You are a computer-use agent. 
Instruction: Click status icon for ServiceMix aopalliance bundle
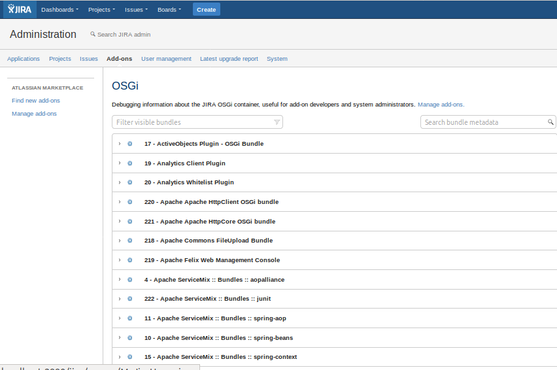click(x=130, y=279)
